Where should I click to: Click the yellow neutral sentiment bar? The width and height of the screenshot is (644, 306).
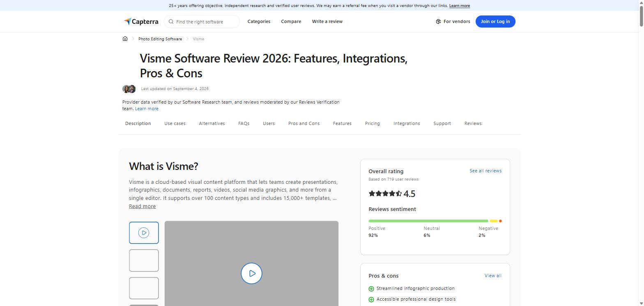(x=494, y=221)
